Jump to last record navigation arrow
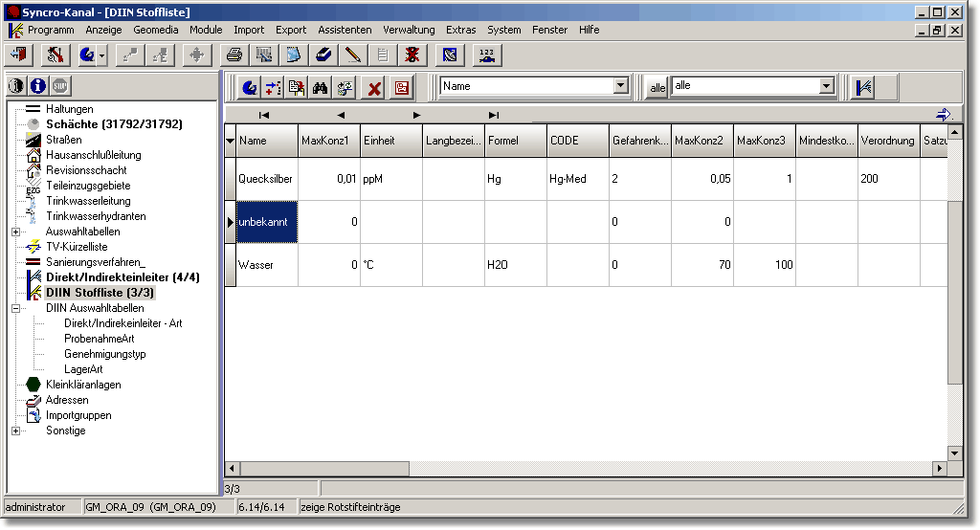The height and width of the screenshot is (530, 980). 494,115
